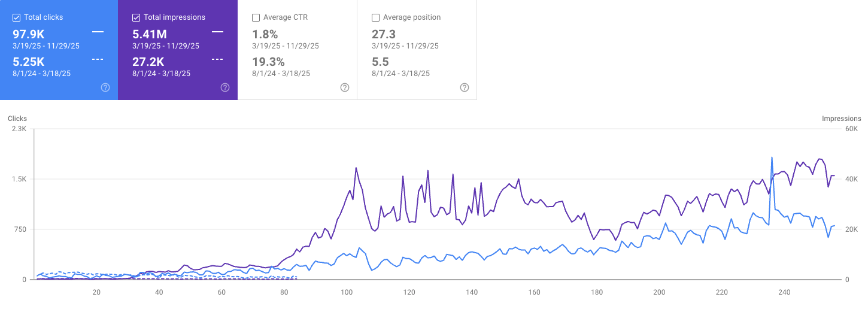This screenshot has height=309, width=868.
Task: Click the 100 label on the x-axis
Action: pyautogui.click(x=347, y=292)
